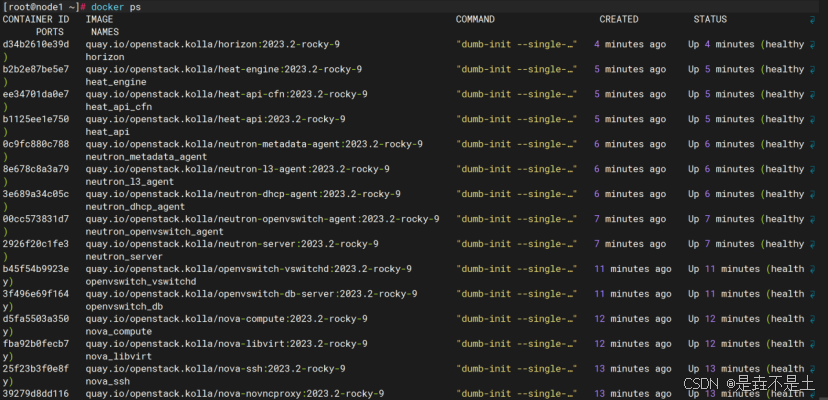Select container ID b45f54b9923e
The height and width of the screenshot is (400, 828).
(x=36, y=268)
